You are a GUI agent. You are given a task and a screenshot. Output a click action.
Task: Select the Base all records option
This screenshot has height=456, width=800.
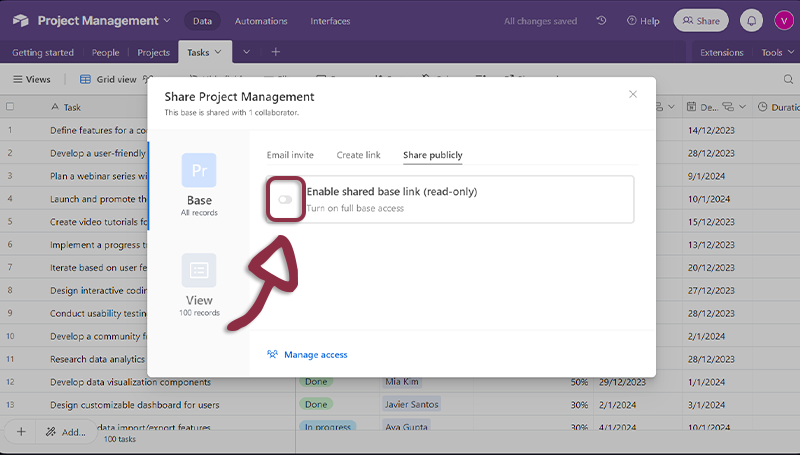pyautogui.click(x=199, y=185)
